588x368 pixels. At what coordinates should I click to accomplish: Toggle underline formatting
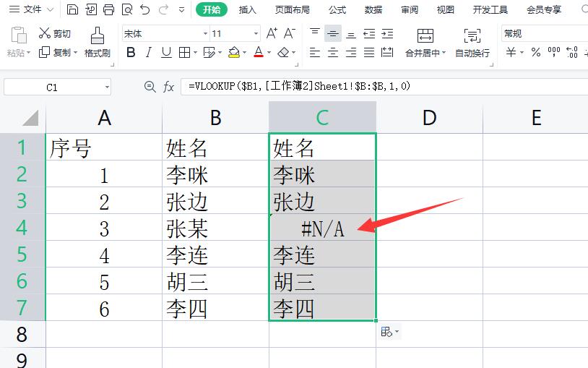coord(166,53)
